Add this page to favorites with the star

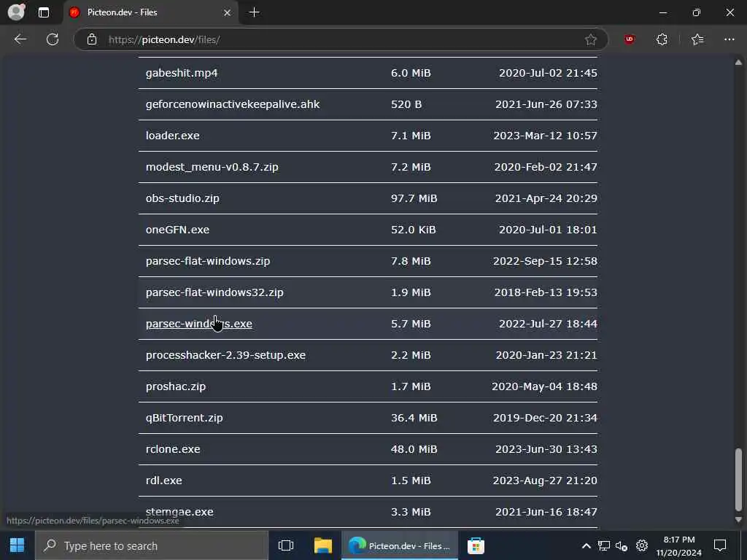click(591, 39)
